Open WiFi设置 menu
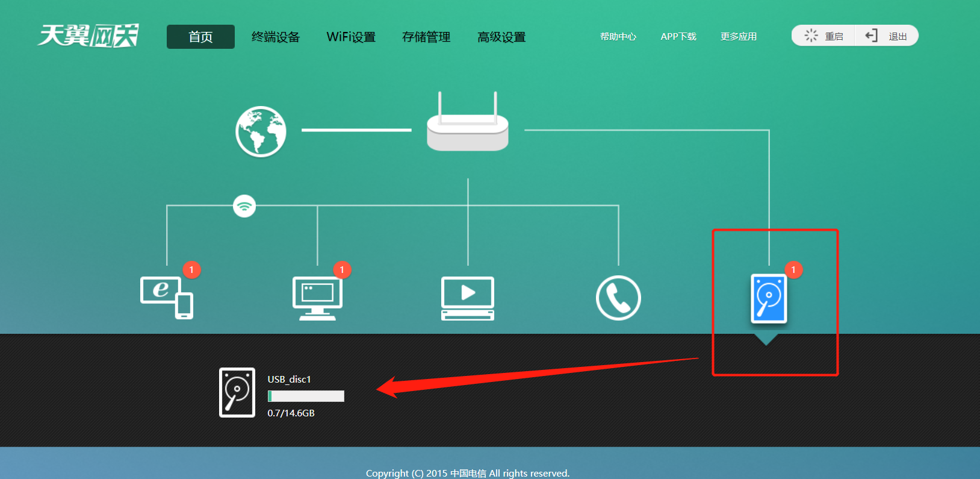 pyautogui.click(x=351, y=37)
